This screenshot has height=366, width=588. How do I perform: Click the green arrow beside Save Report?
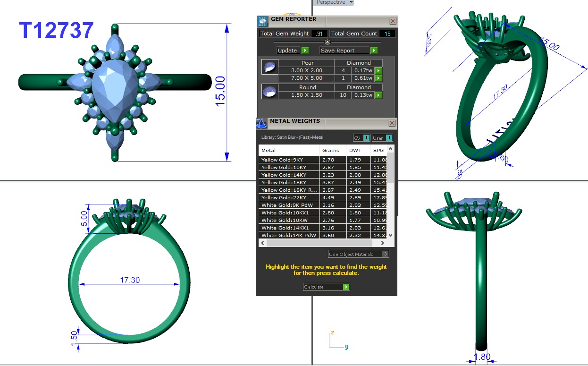coord(374,51)
